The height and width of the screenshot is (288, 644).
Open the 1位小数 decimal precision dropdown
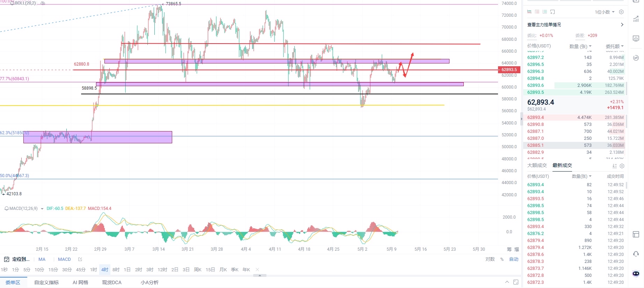point(605,12)
